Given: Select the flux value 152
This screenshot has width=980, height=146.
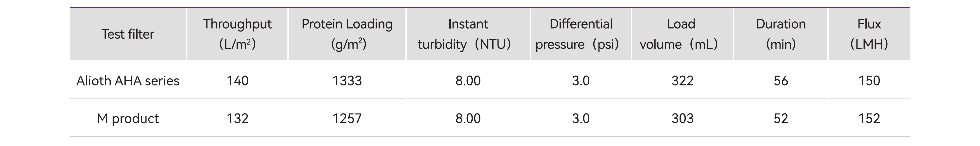Looking at the screenshot, I should (x=869, y=119).
